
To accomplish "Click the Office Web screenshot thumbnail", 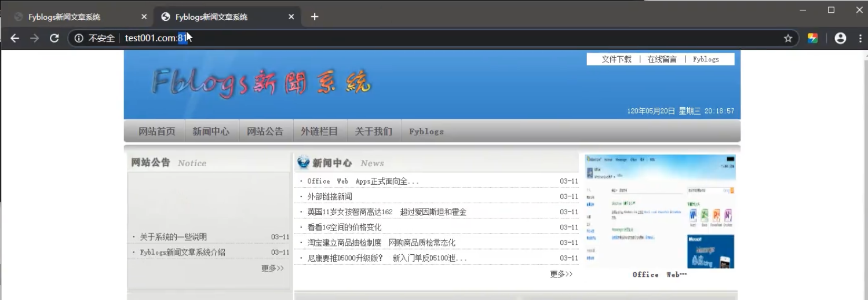I will tap(659, 211).
